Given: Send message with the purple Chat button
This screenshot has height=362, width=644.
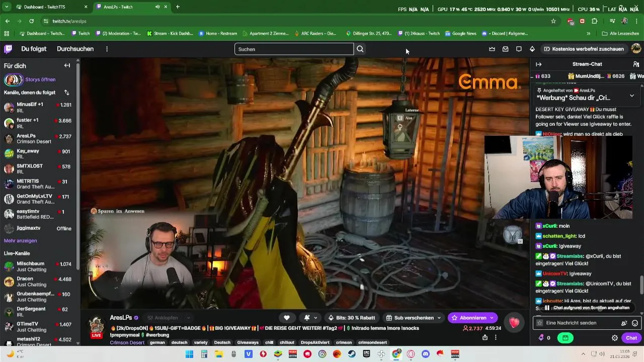Looking at the screenshot, I should pos(631,338).
